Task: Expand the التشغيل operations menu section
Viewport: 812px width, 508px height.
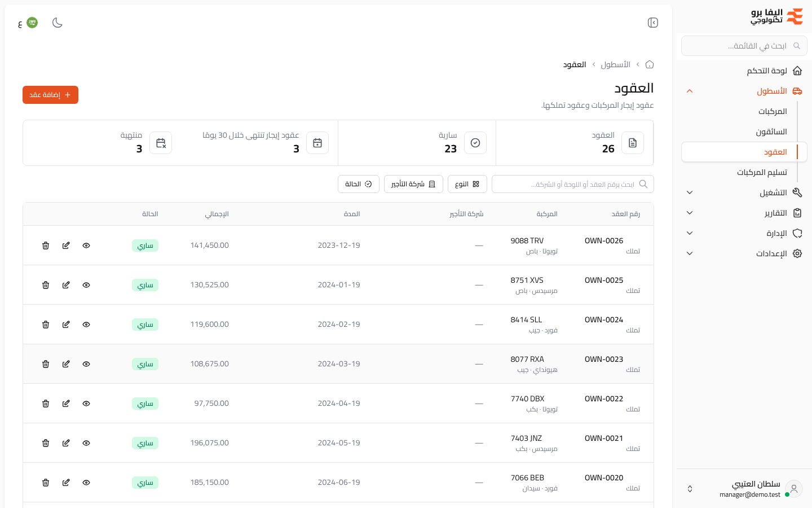Action: click(744, 192)
